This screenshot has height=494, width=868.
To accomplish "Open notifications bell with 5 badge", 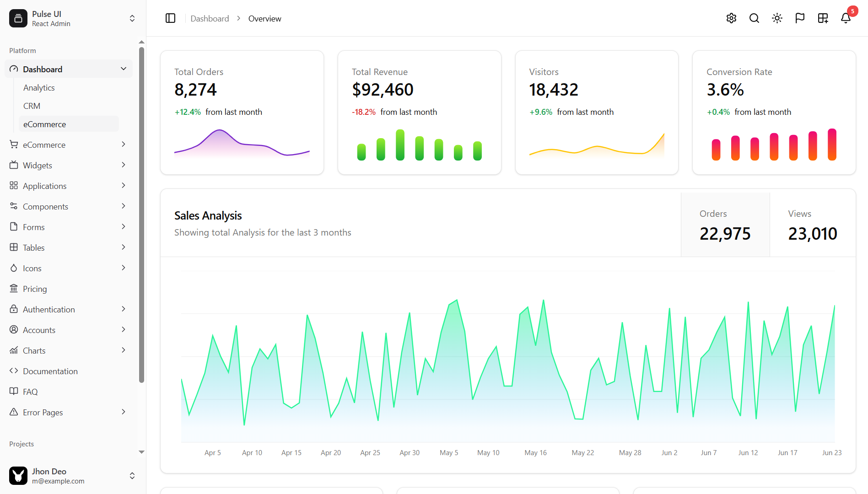I will click(x=846, y=18).
